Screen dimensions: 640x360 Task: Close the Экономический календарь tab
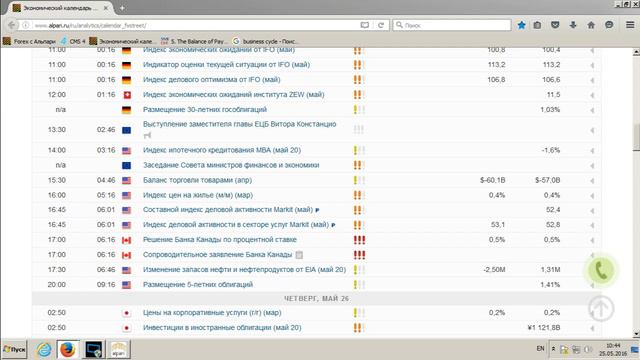click(x=106, y=8)
